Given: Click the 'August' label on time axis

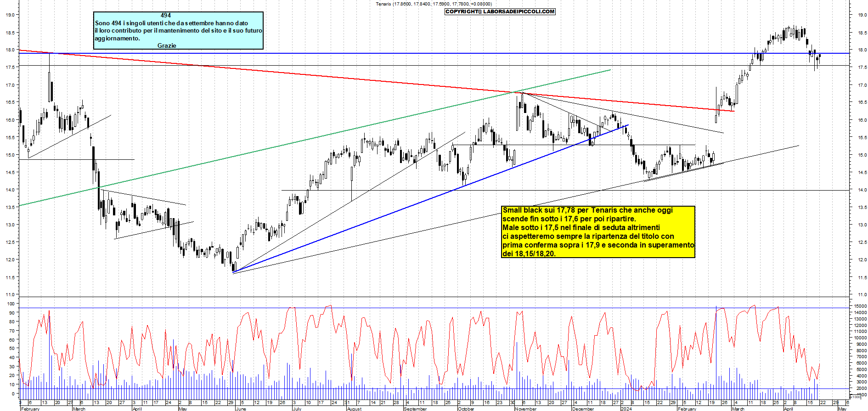Looking at the screenshot, I should (x=354, y=409).
